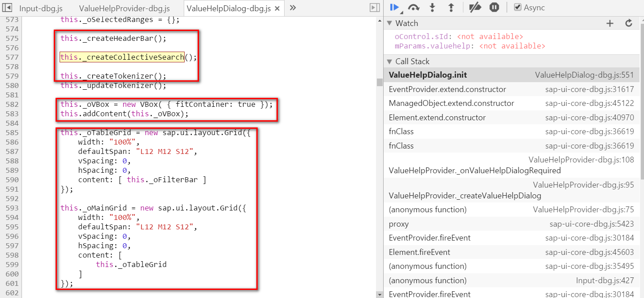
Task: Step into the next function call
Action: pyautogui.click(x=432, y=7)
